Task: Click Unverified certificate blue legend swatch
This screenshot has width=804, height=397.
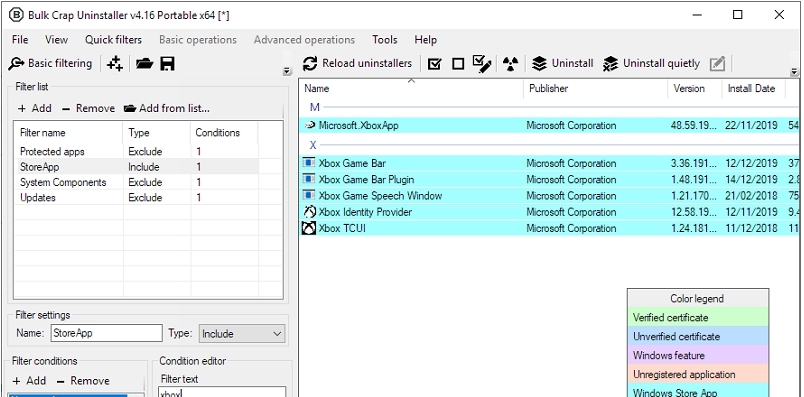Action: [698, 336]
